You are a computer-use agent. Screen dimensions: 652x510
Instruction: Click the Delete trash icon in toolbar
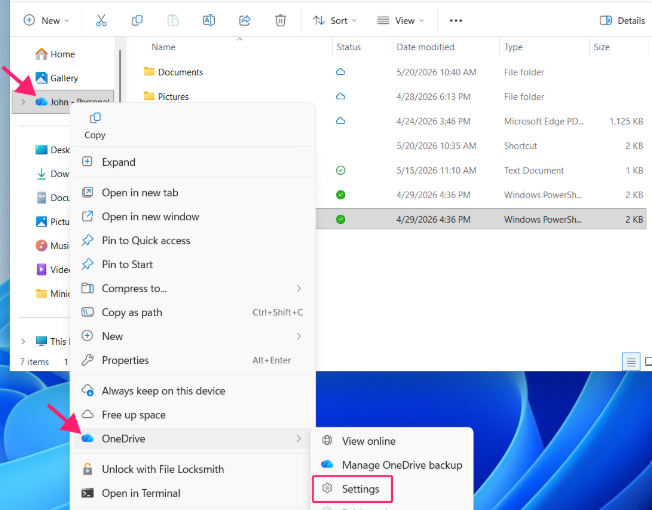281,20
